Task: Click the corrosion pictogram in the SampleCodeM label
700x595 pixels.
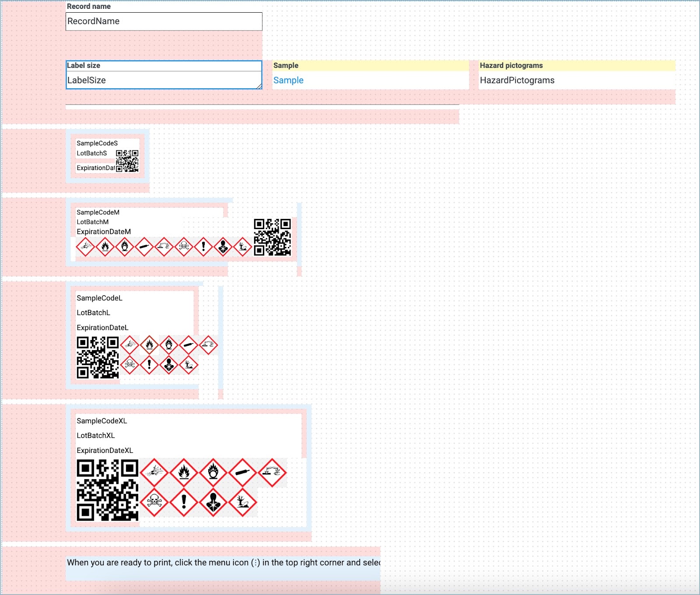Action: tap(164, 247)
